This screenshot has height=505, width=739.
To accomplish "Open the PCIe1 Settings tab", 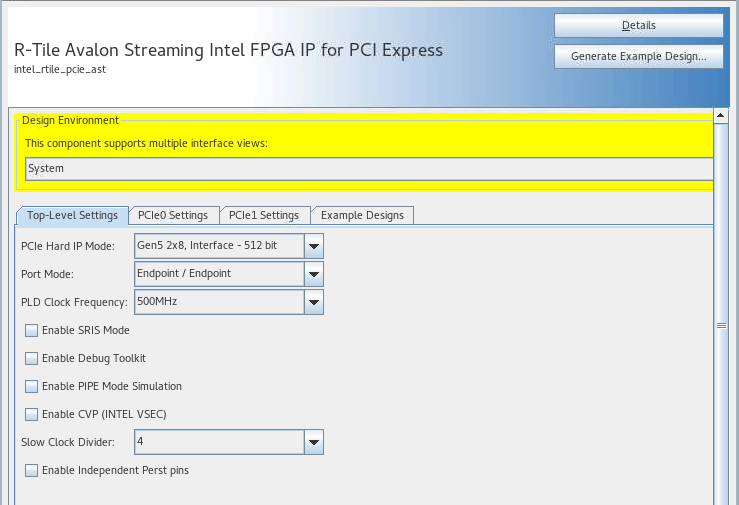I will pos(263,215).
